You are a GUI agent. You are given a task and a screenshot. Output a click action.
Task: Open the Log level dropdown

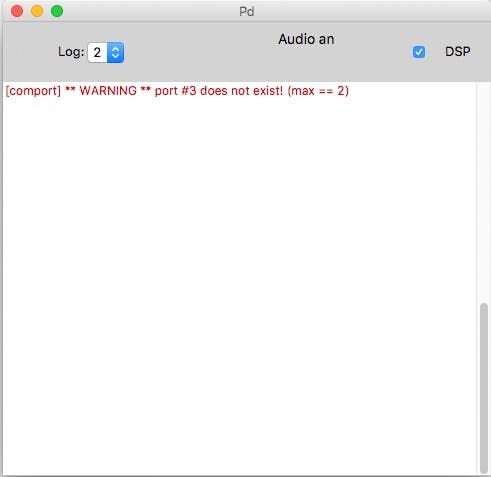click(x=106, y=52)
